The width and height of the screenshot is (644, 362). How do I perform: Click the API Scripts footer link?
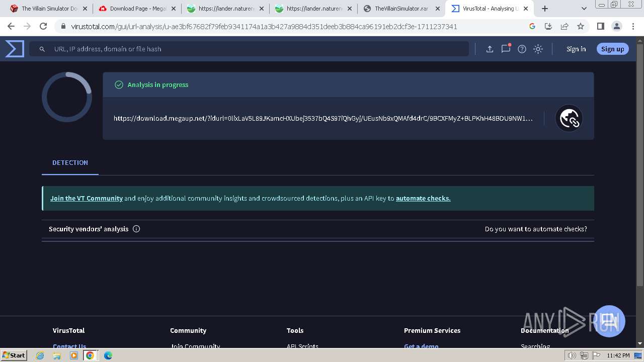tap(302, 346)
